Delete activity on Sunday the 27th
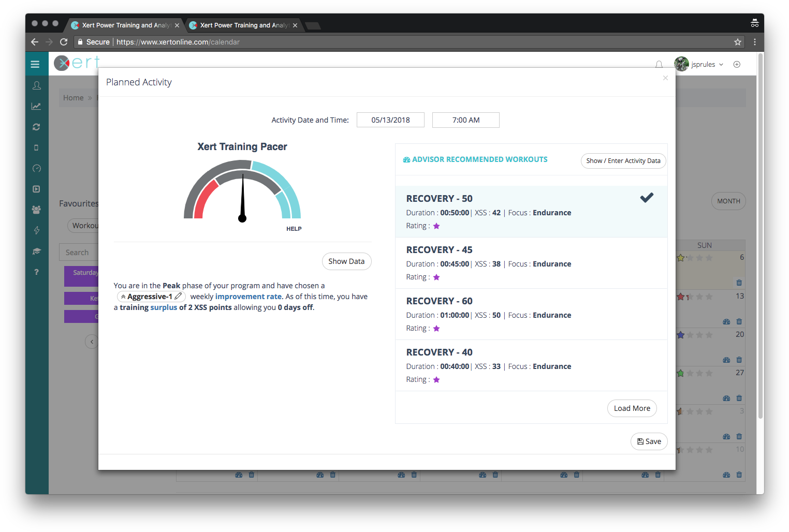 [739, 398]
